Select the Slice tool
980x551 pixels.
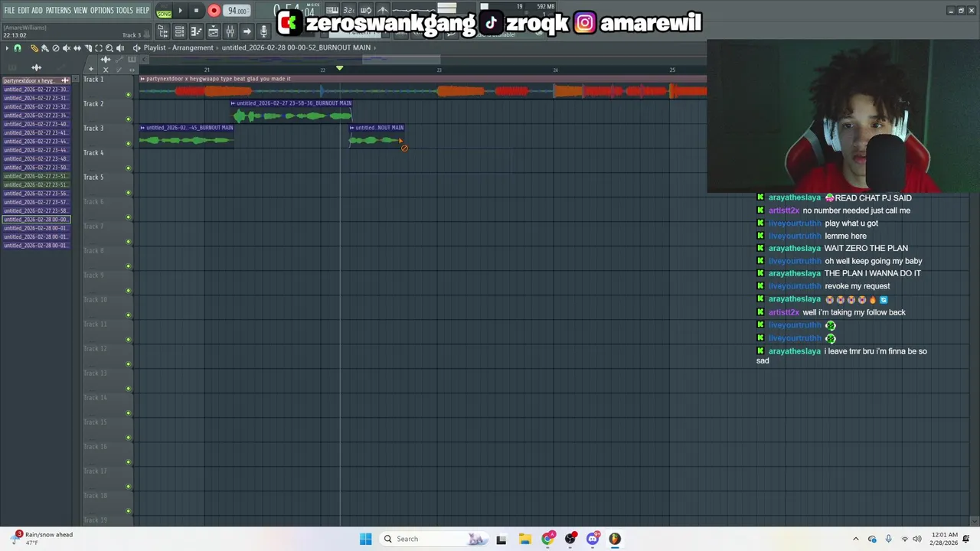[88, 48]
